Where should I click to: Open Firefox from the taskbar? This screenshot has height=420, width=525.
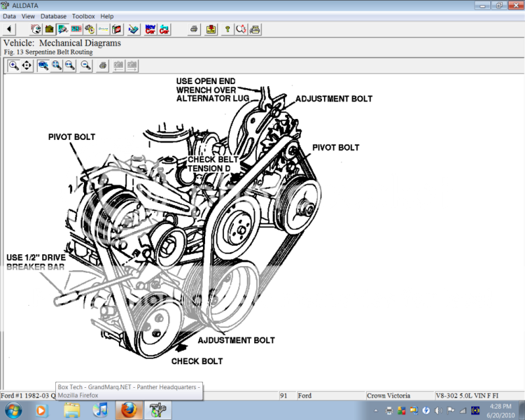tap(129, 411)
